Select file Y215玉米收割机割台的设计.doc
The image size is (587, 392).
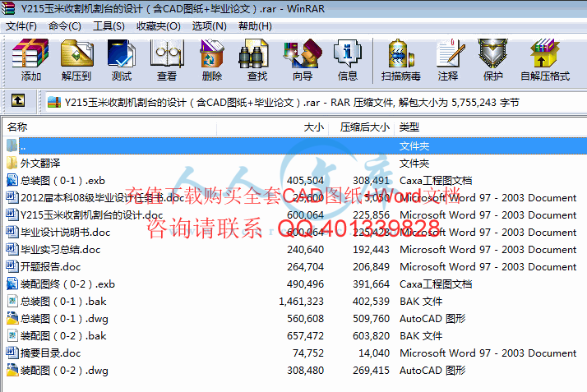click(92, 214)
